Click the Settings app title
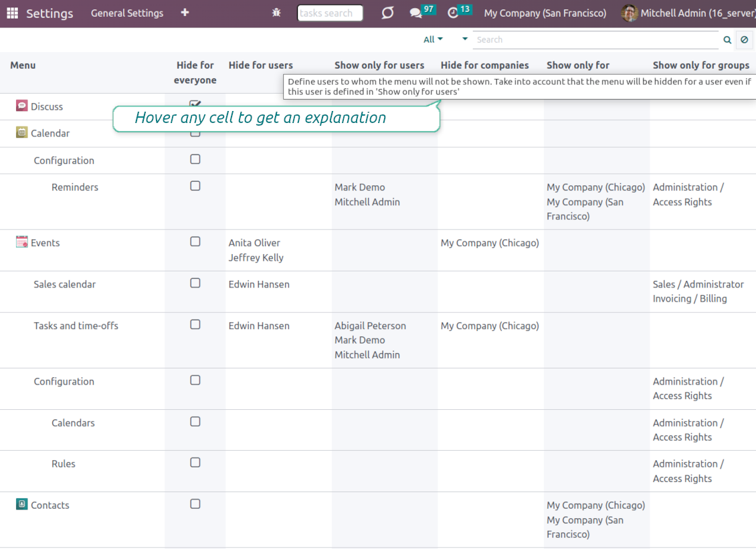The width and height of the screenshot is (756, 549). pos(50,13)
